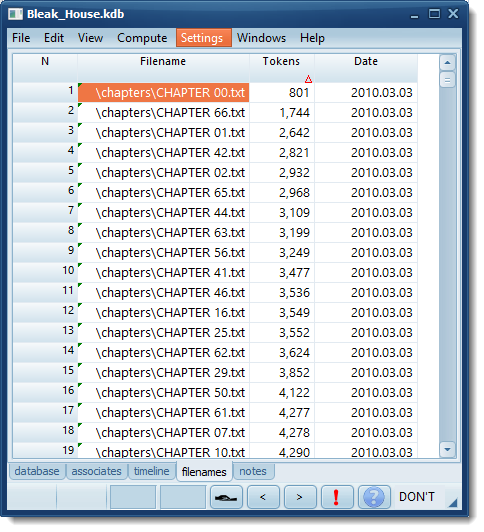Click the 3,109 token count cell
The height and width of the screenshot is (532, 484).
(x=282, y=213)
